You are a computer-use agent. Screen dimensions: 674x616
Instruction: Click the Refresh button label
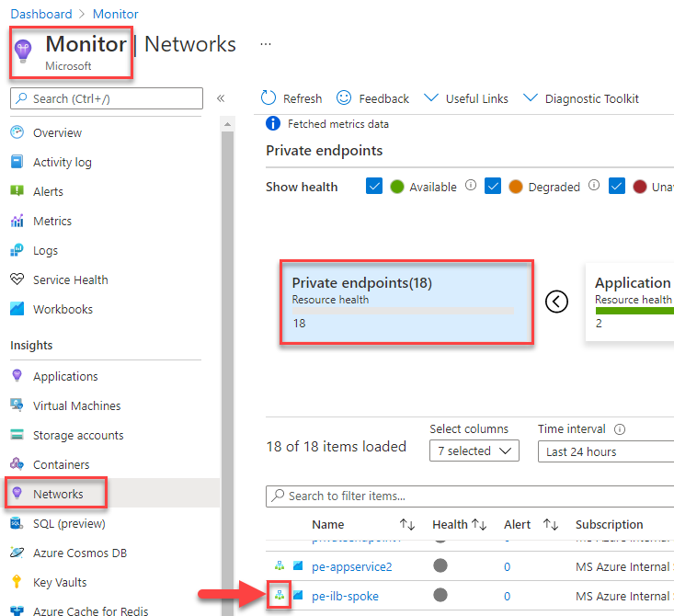(303, 99)
